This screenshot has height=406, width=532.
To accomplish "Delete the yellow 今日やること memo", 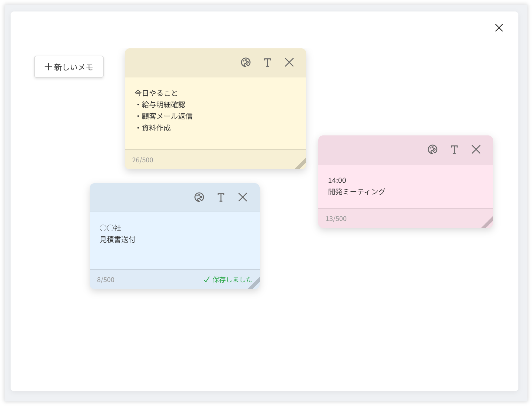I will (289, 63).
